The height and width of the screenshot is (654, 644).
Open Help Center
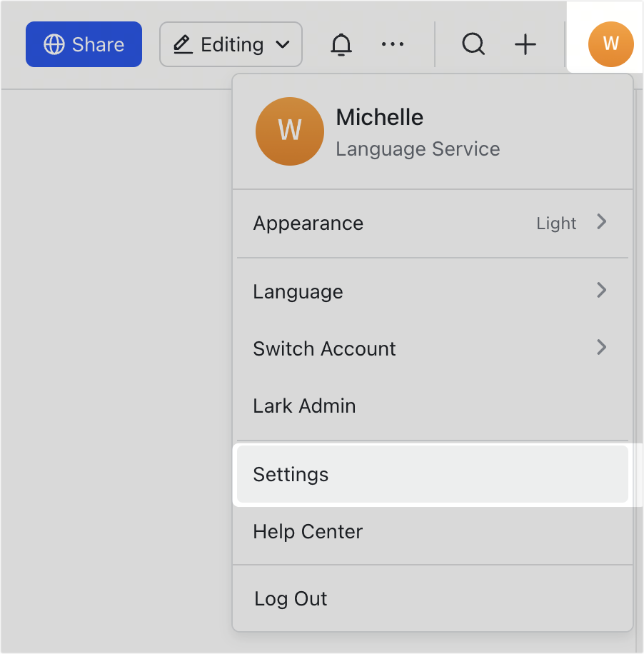tap(433, 531)
